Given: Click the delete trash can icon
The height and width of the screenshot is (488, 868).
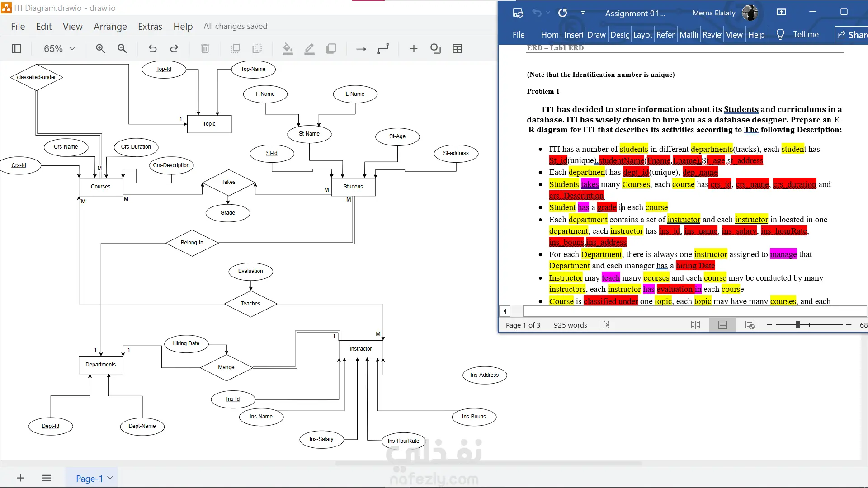Looking at the screenshot, I should (x=205, y=49).
